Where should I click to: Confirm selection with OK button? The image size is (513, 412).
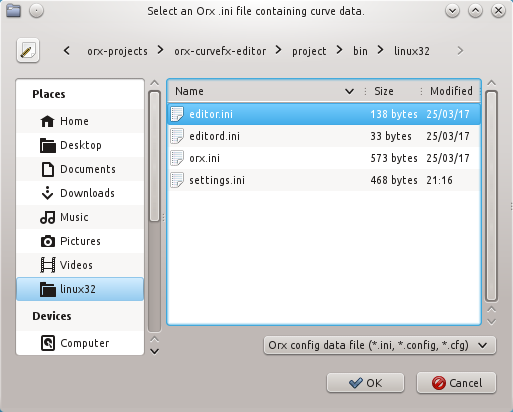365,383
